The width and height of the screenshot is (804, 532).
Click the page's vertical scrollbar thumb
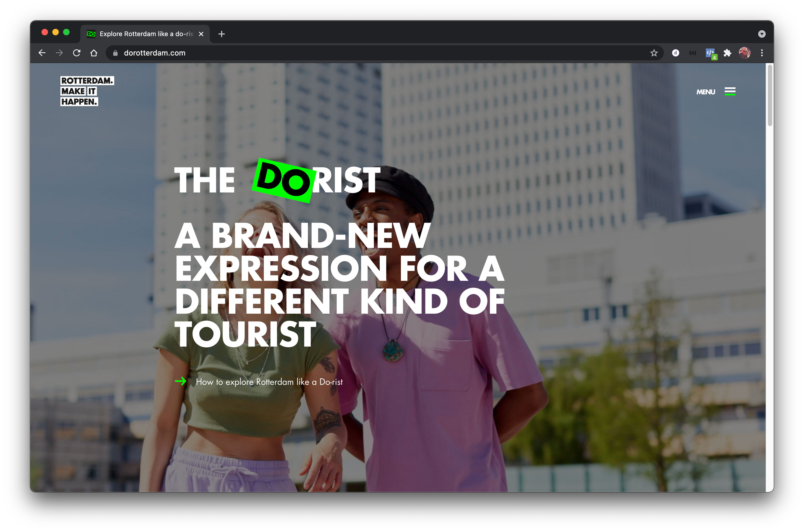click(x=770, y=95)
